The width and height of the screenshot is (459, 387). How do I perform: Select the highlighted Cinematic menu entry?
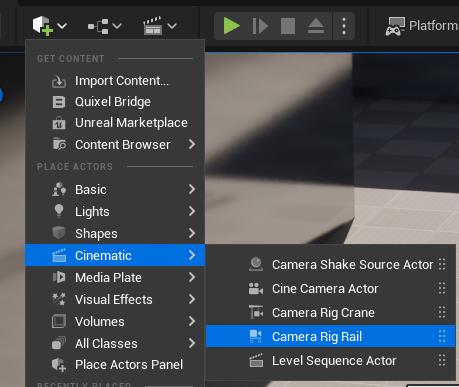point(115,255)
